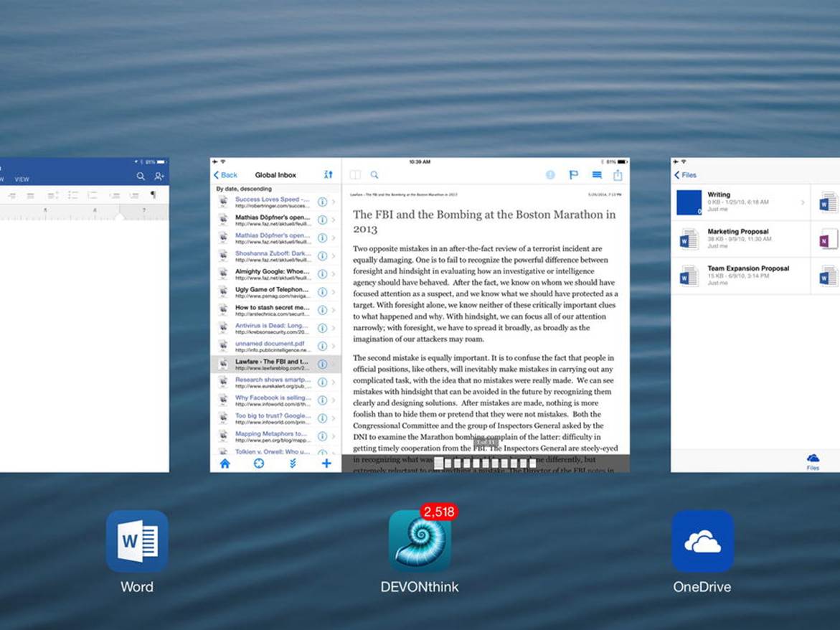Tap the page thumbnail scrubber in article
Viewport: 840px width, 630px height.
[x=486, y=463]
